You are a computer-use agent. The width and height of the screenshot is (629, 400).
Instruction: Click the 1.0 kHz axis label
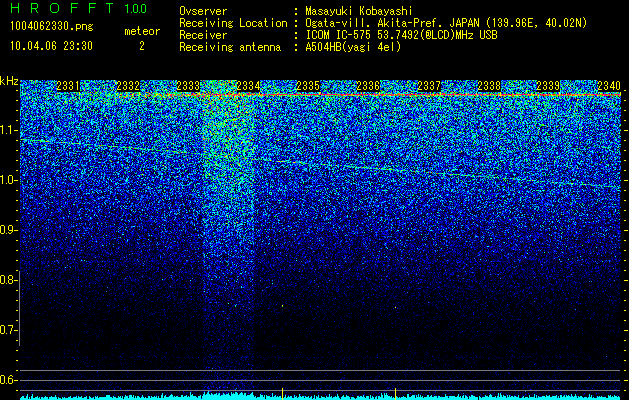click(x=8, y=180)
